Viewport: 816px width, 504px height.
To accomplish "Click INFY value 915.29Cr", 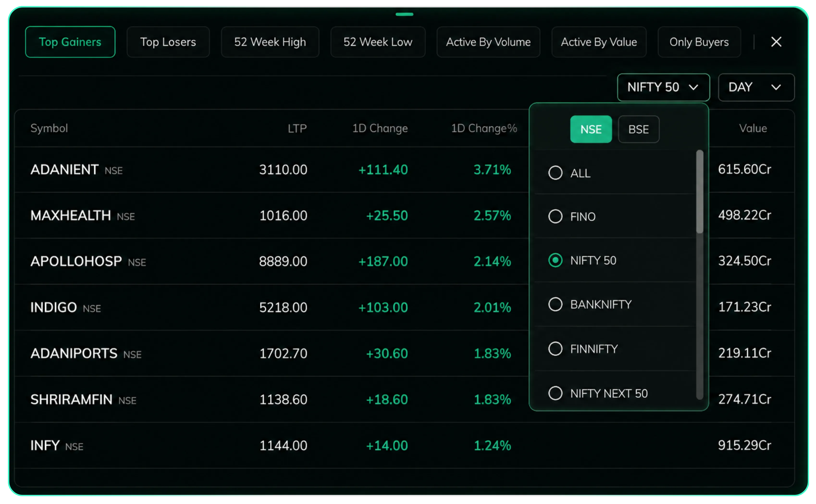I will (744, 445).
